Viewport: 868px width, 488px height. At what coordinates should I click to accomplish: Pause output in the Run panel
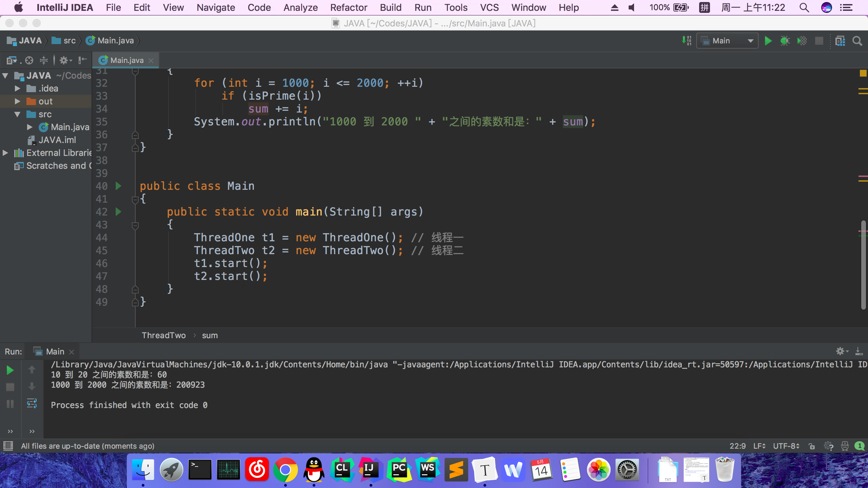[x=10, y=404]
